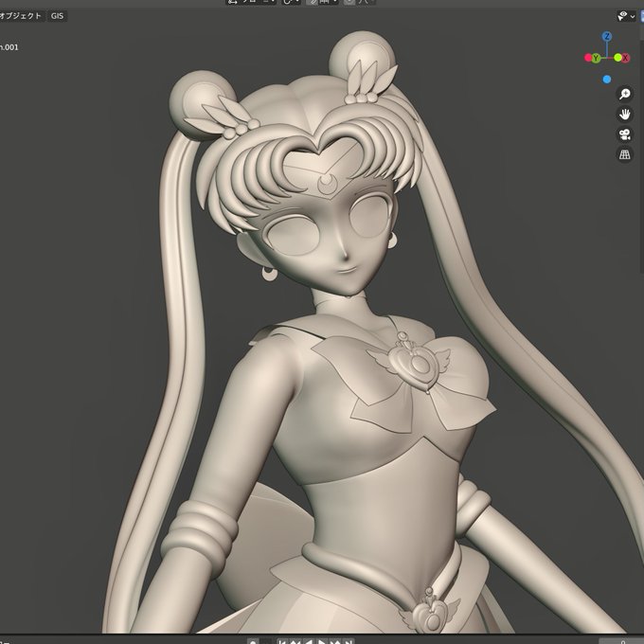
Task: Open the オブジェクト menu in viewport header
Action: pos(21,16)
